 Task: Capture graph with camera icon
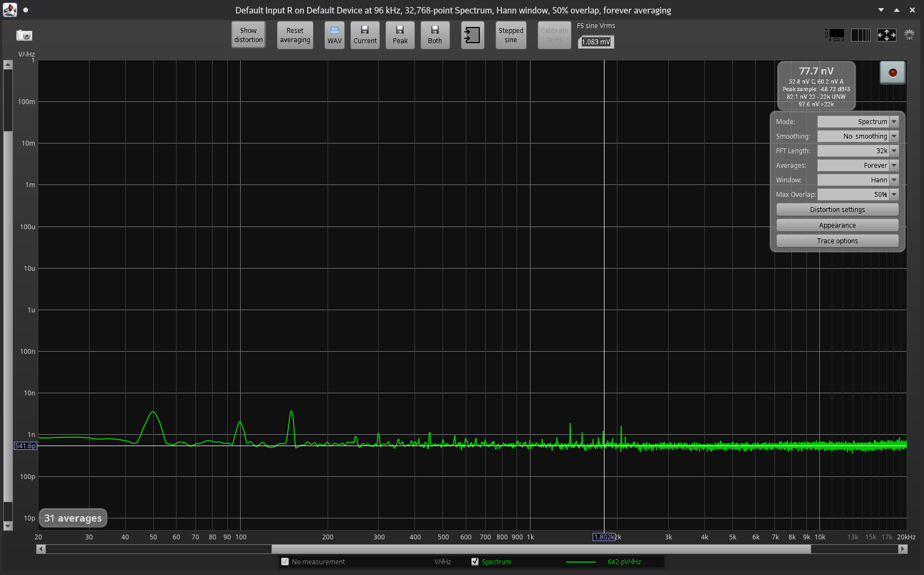coord(24,35)
